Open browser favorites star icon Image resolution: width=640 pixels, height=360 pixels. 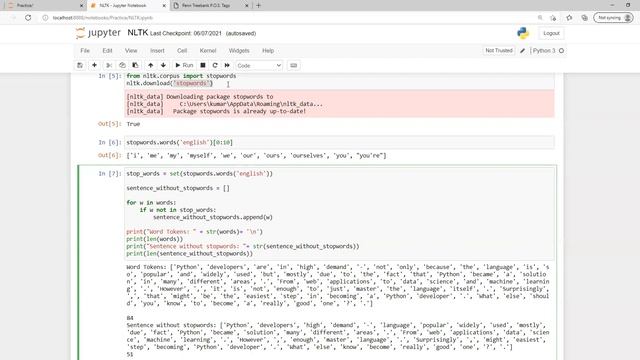click(569, 18)
